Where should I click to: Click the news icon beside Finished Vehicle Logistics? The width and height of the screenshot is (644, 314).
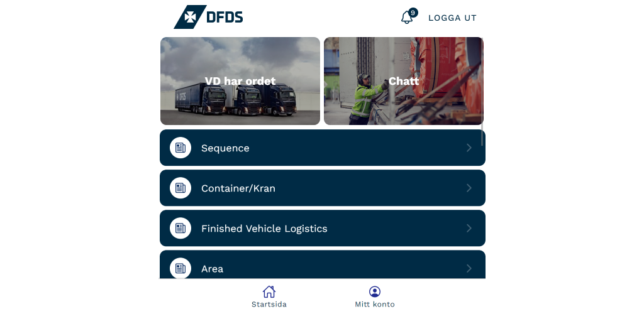[x=180, y=228]
